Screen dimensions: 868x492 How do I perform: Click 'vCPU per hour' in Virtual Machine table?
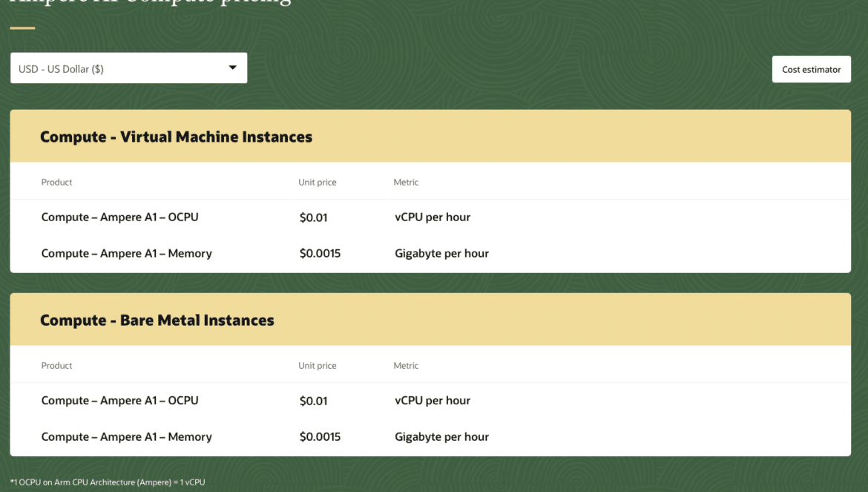point(433,217)
